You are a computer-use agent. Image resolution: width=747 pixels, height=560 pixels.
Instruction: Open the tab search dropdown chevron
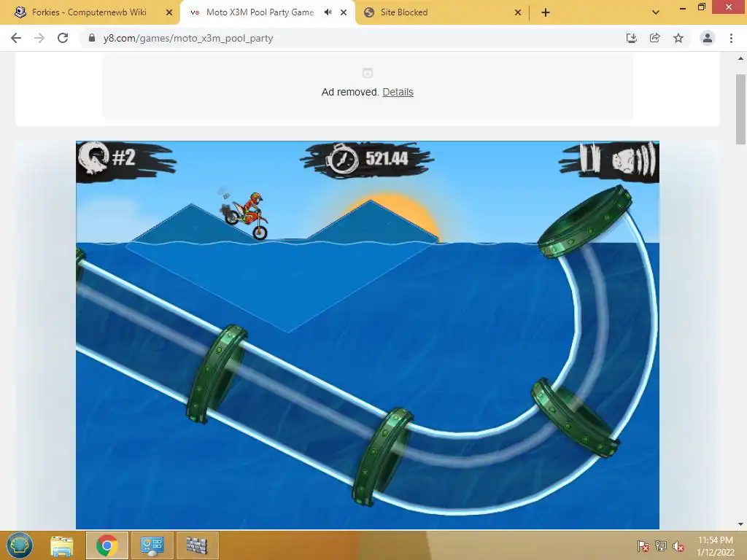coord(656,12)
